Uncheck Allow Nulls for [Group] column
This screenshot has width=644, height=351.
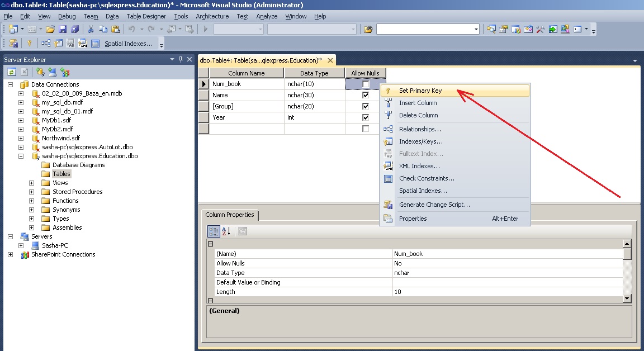[366, 106]
